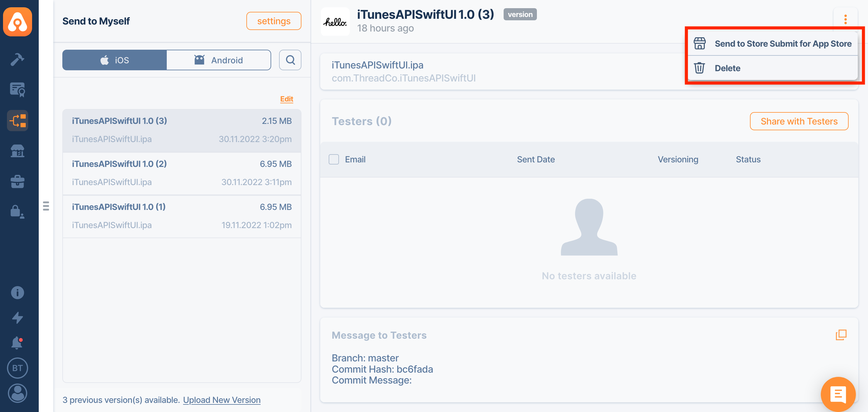Collapse sidebar using the three-line handle
Image resolution: width=868 pixels, height=412 pixels.
46,206
